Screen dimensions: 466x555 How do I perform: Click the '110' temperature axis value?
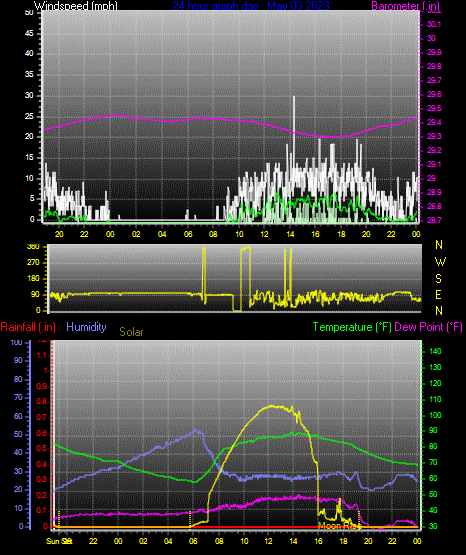435,399
